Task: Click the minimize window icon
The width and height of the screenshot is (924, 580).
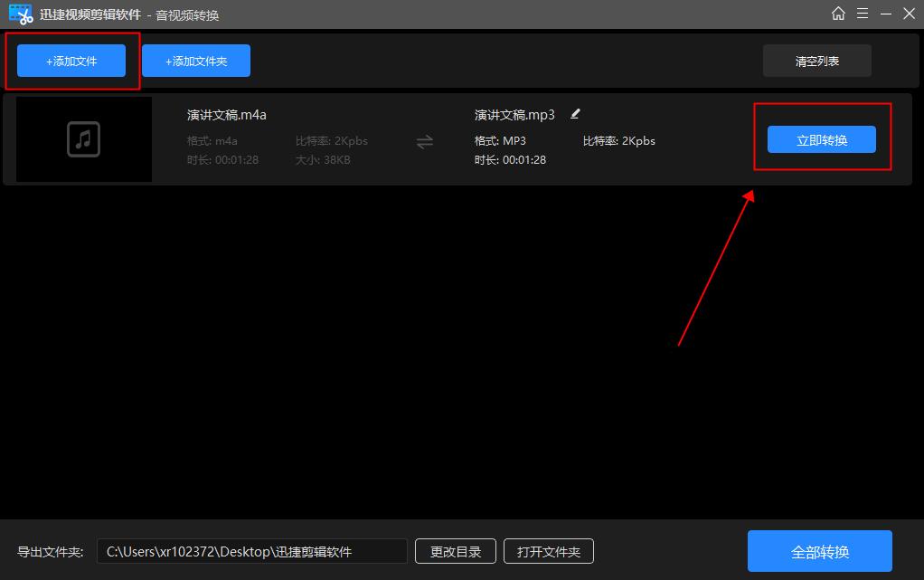Action: [x=886, y=14]
